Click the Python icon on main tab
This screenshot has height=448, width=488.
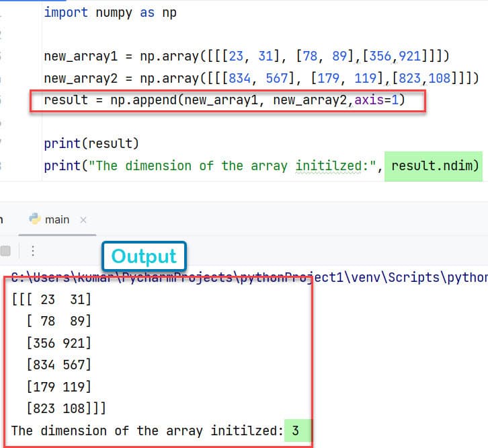point(35,219)
